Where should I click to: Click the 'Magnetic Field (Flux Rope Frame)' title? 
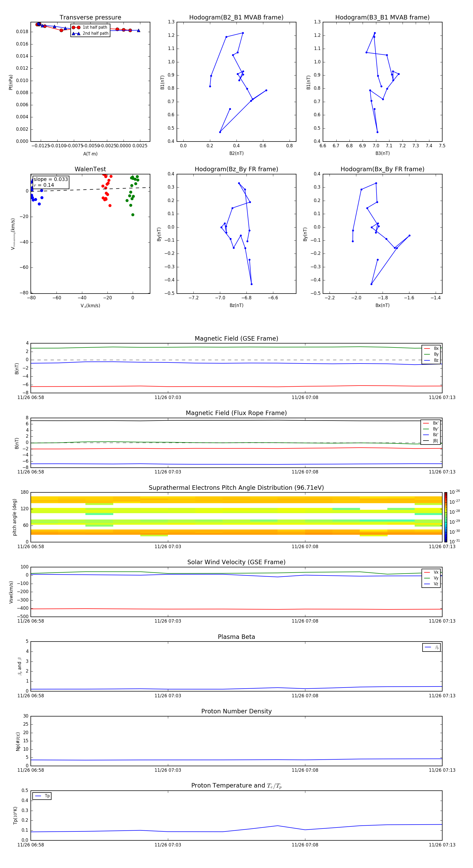coord(236,413)
